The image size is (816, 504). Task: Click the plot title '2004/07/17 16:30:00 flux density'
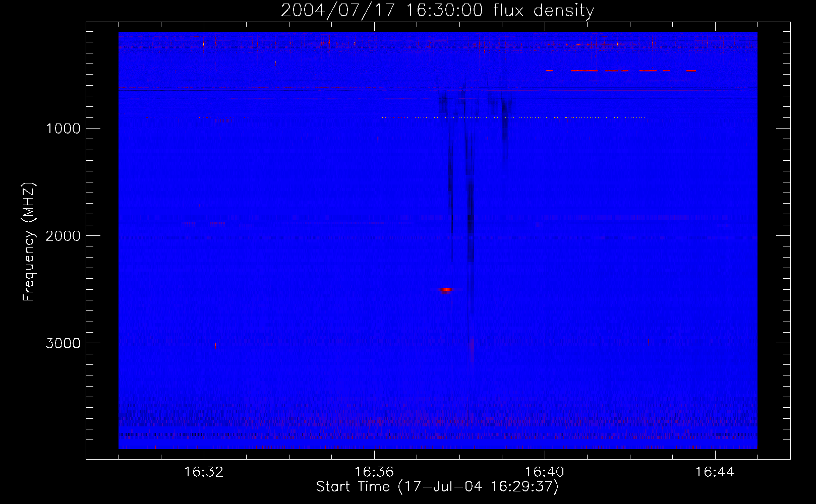click(437, 11)
